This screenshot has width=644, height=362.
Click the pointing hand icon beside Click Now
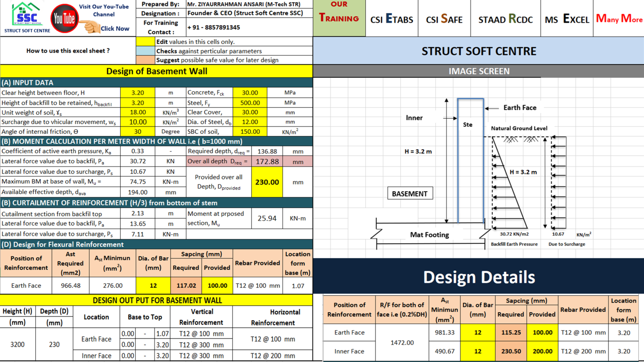tap(89, 27)
